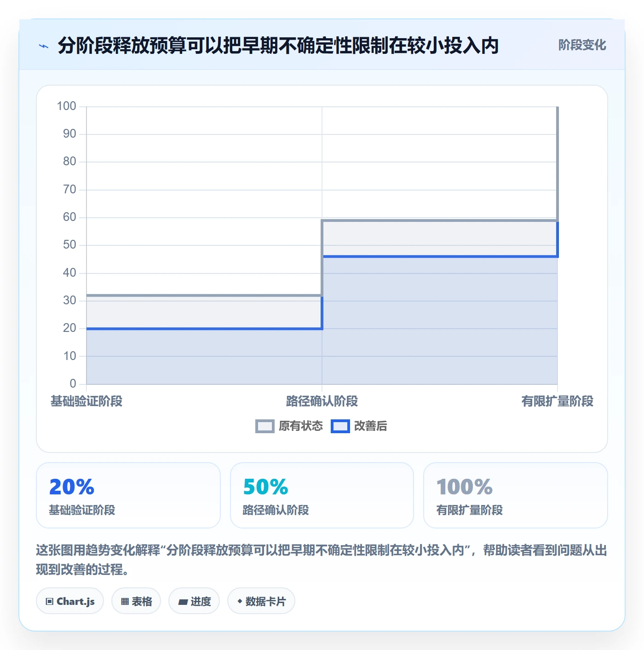Click the 有限扩量阶段 x-axis label
Image resolution: width=644 pixels, height=650 pixels.
point(558,401)
